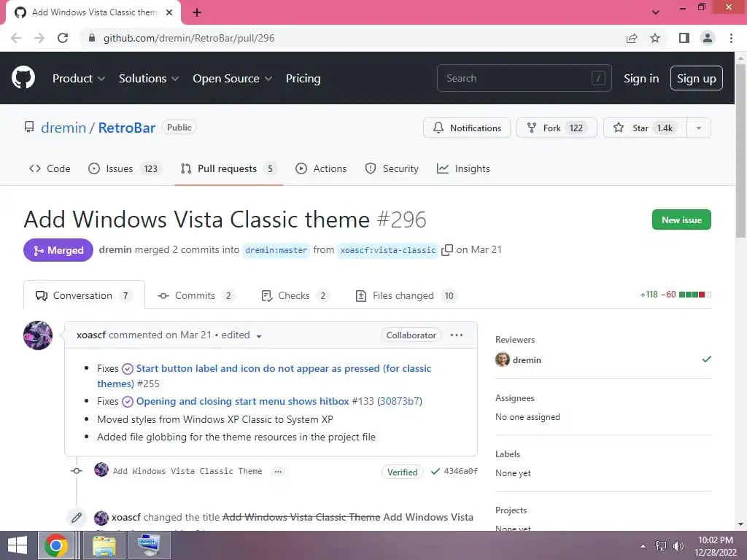Click the share page icon in address bar
The width and height of the screenshot is (747, 560).
pos(632,38)
